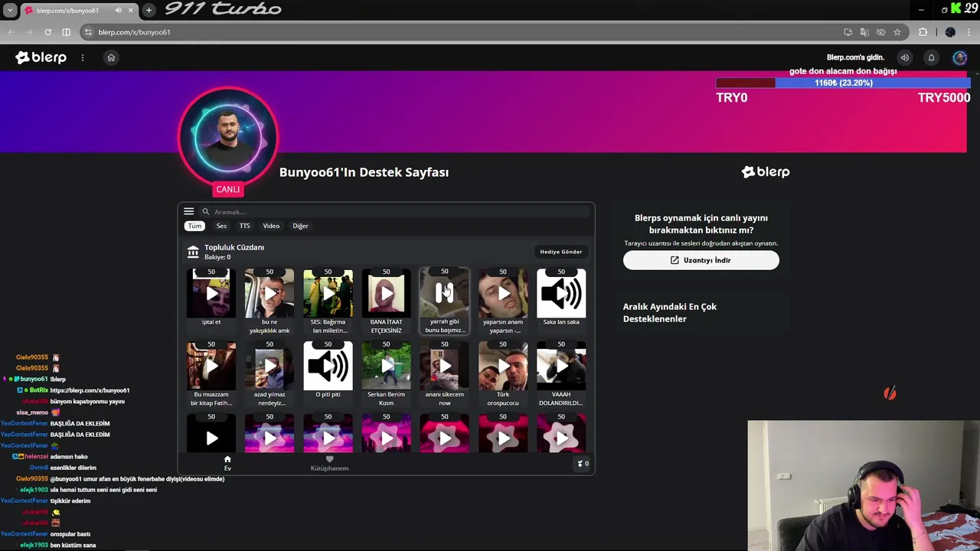Image resolution: width=980 pixels, height=551 pixels.
Task: Click the crossed-out eye icon in address bar
Action: pyautogui.click(x=880, y=32)
